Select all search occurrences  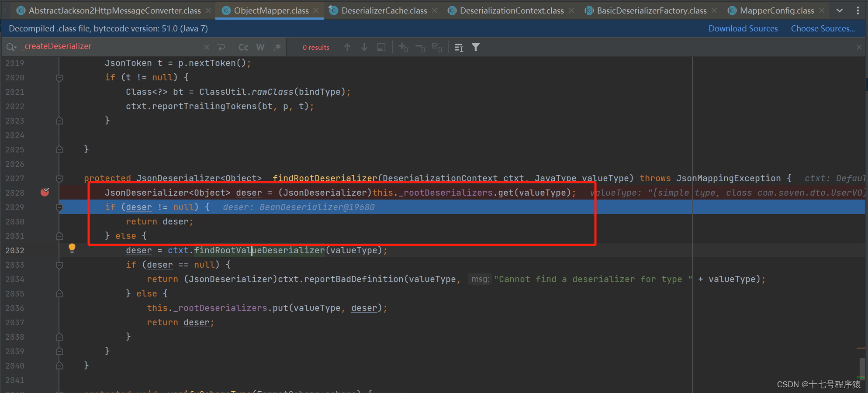[437, 47]
